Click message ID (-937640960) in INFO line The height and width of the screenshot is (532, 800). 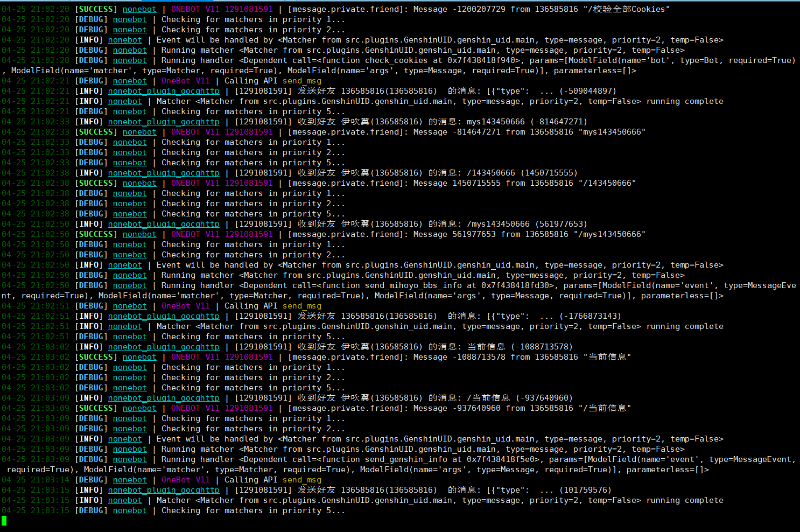click(544, 398)
